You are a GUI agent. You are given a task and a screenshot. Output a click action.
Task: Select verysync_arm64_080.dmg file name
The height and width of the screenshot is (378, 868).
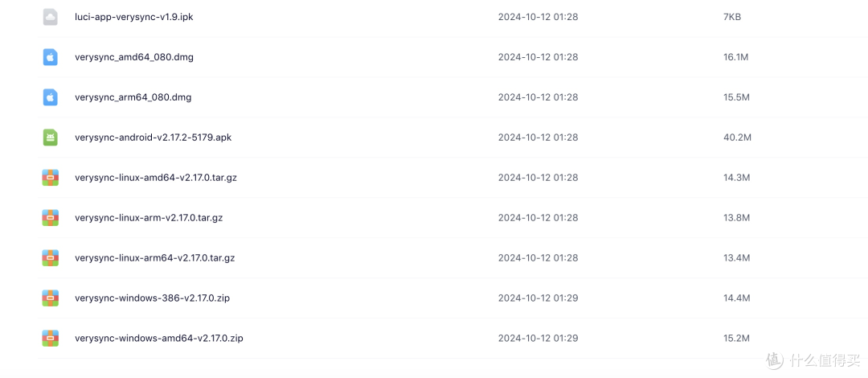(x=133, y=97)
